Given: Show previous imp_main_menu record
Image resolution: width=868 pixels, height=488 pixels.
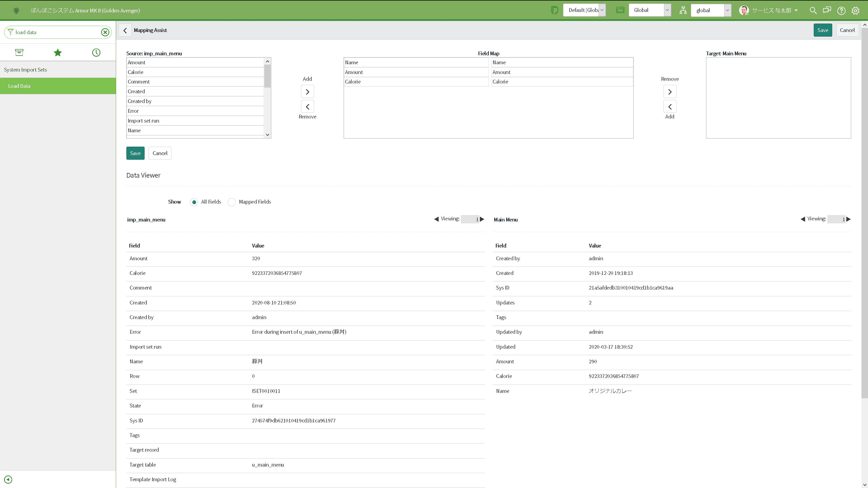Looking at the screenshot, I should click(436, 219).
